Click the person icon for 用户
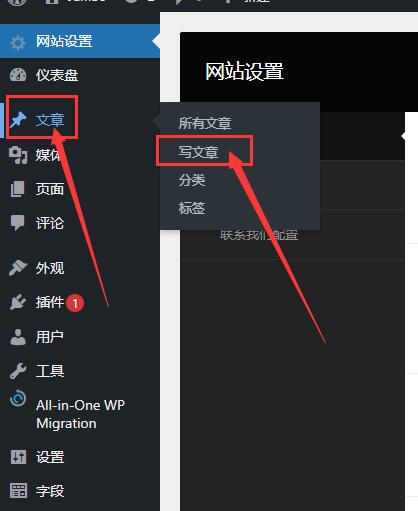The height and width of the screenshot is (511, 418). 18,337
